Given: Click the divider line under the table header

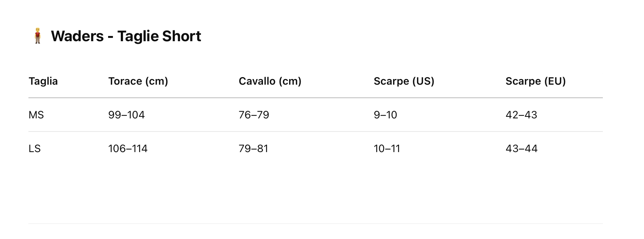Looking at the screenshot, I should tap(315, 98).
